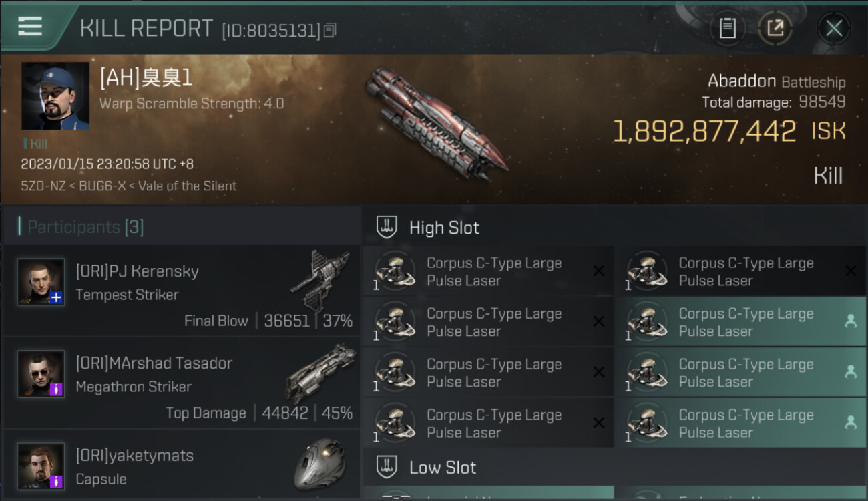Open PJ Kerensky's pilot portrait
Screen dimensions: 868x501
(x=41, y=282)
